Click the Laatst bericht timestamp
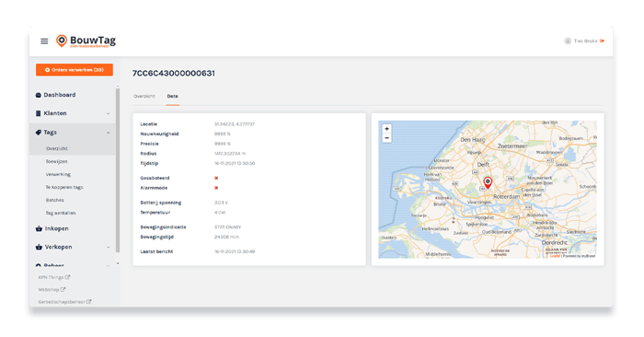The image size is (644, 337). [235, 251]
